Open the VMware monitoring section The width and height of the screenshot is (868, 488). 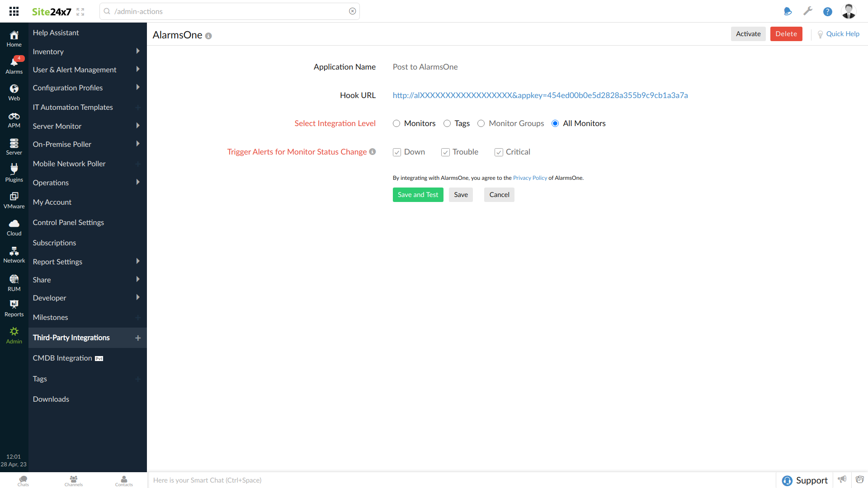[14, 200]
